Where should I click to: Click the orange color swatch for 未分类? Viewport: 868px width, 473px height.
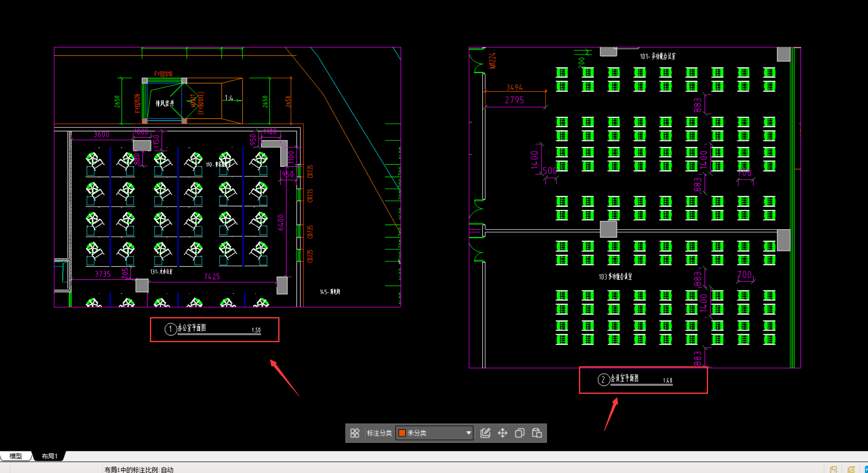[x=402, y=433]
